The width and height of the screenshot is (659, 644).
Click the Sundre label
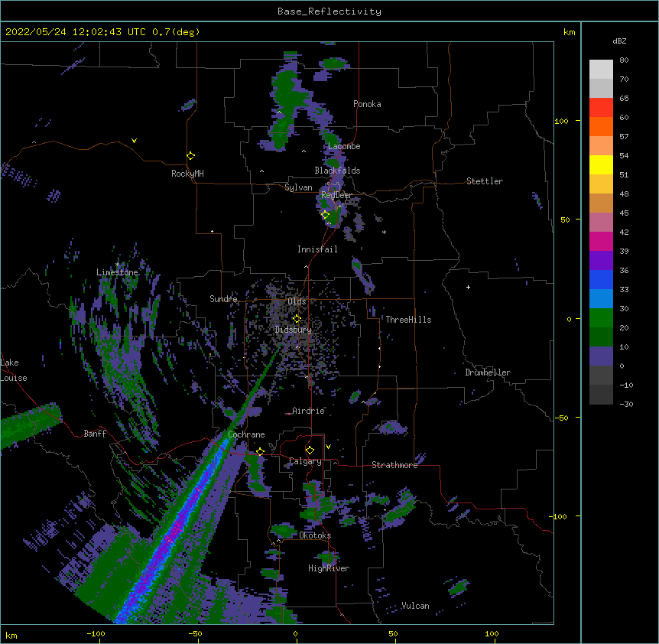pos(223,299)
